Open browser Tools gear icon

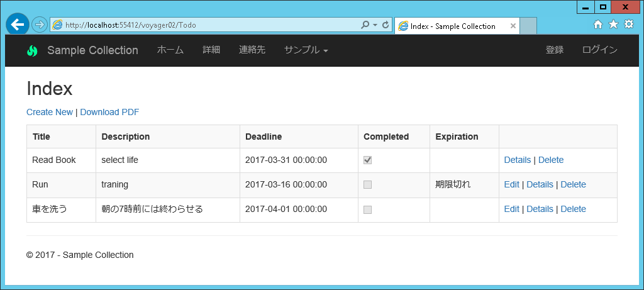629,25
